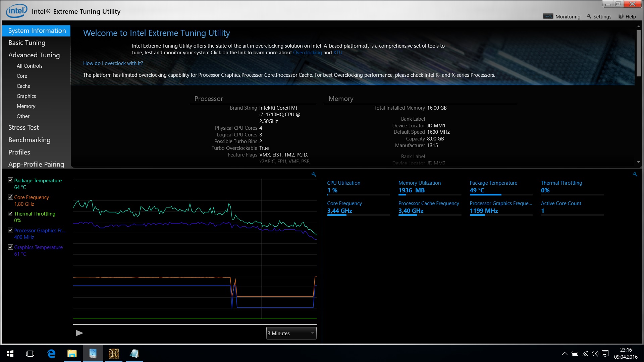644x362 pixels.
Task: Open the Windows Start menu
Action: pos(10,354)
